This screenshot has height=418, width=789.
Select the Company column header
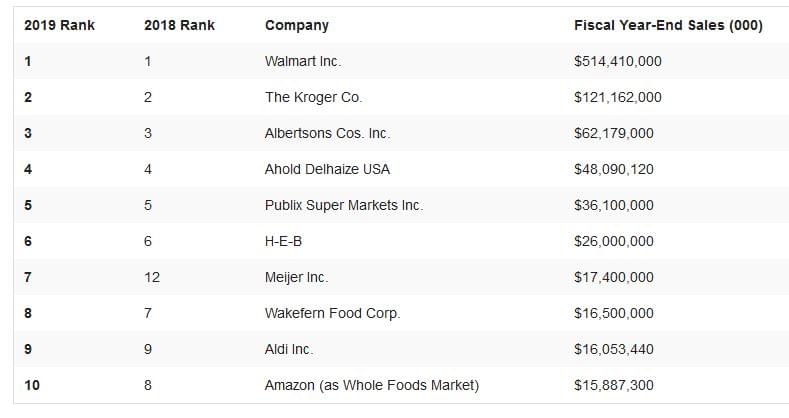click(297, 26)
